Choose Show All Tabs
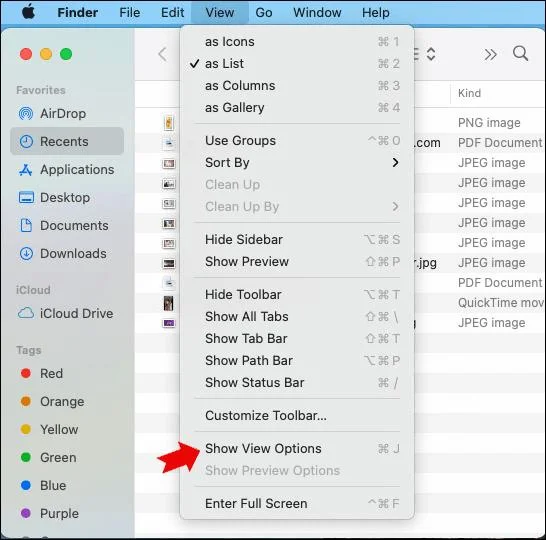The image size is (546, 540). [297, 316]
